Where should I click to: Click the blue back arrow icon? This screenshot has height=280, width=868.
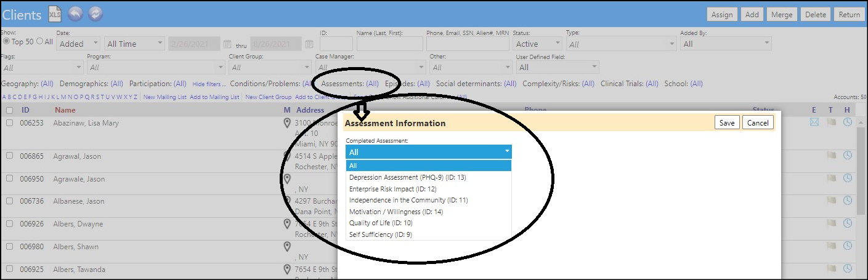75,14
